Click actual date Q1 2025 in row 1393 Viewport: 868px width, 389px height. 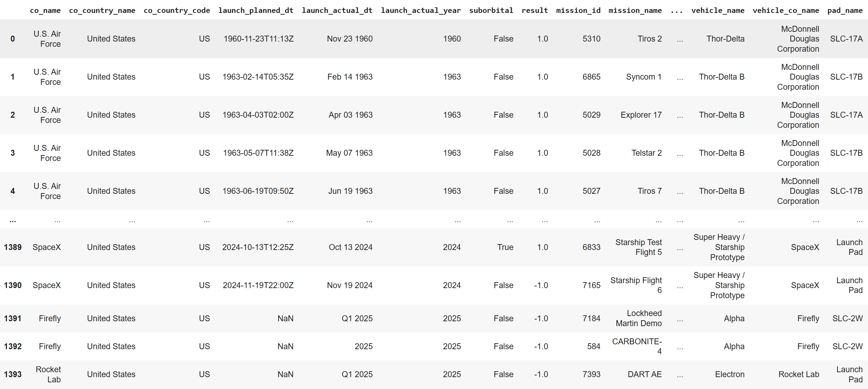(x=357, y=374)
